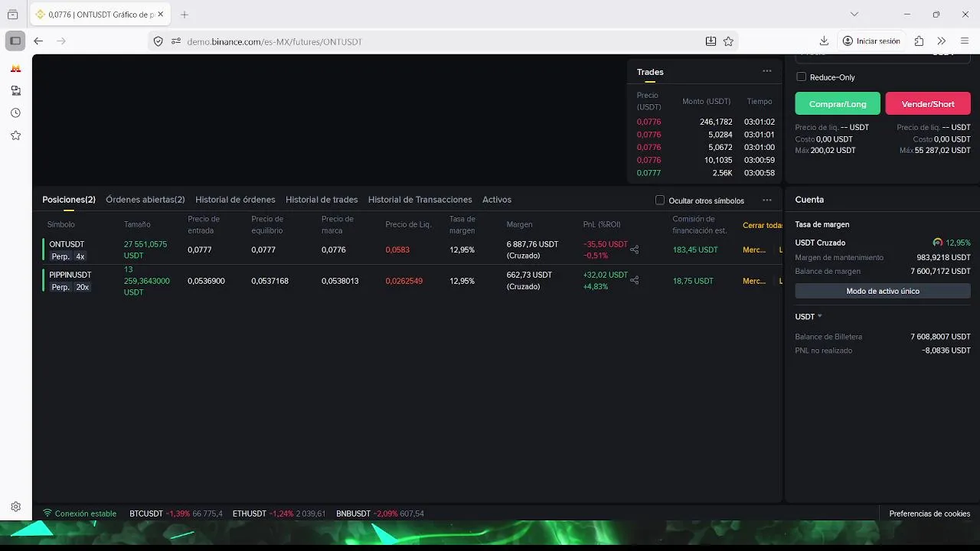Open the red M sidebar icon
Screen dimensions: 980x551
(x=15, y=68)
